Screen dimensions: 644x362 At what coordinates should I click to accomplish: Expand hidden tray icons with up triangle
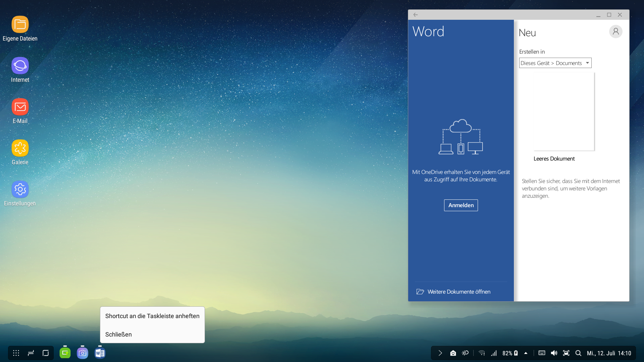pyautogui.click(x=526, y=353)
